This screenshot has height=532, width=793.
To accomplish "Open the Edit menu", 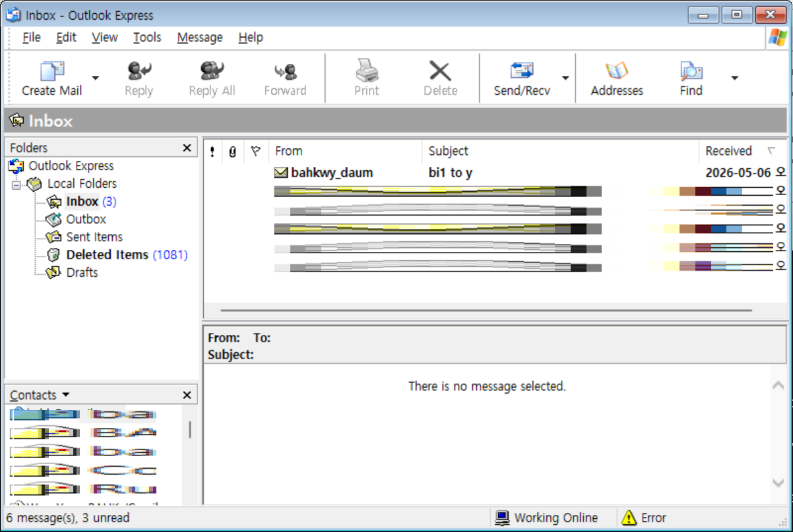I will (x=66, y=38).
